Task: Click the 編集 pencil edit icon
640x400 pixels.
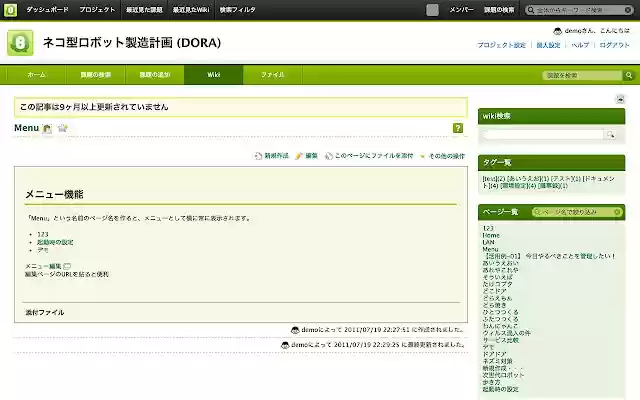Action: [x=299, y=156]
